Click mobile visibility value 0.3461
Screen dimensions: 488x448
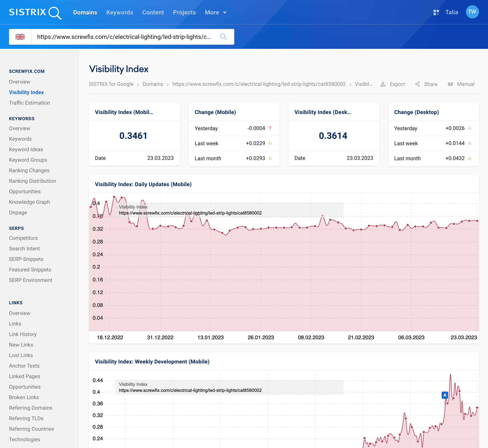coord(133,136)
